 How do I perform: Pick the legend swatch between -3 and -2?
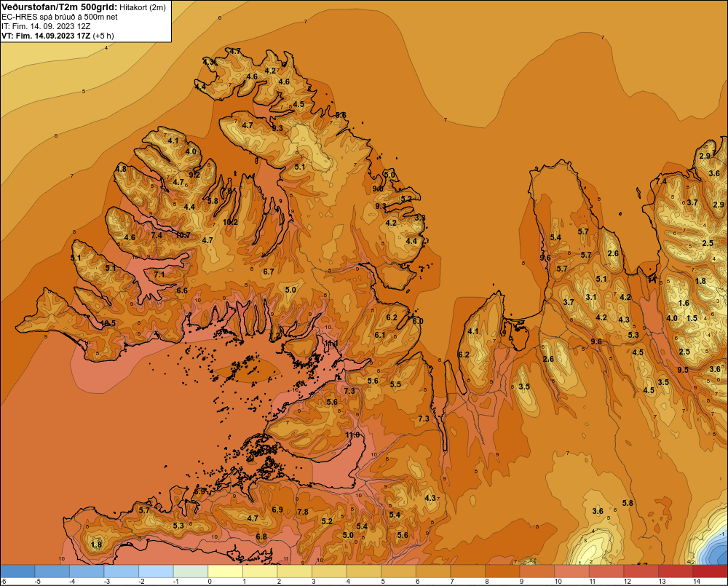[x=122, y=571]
